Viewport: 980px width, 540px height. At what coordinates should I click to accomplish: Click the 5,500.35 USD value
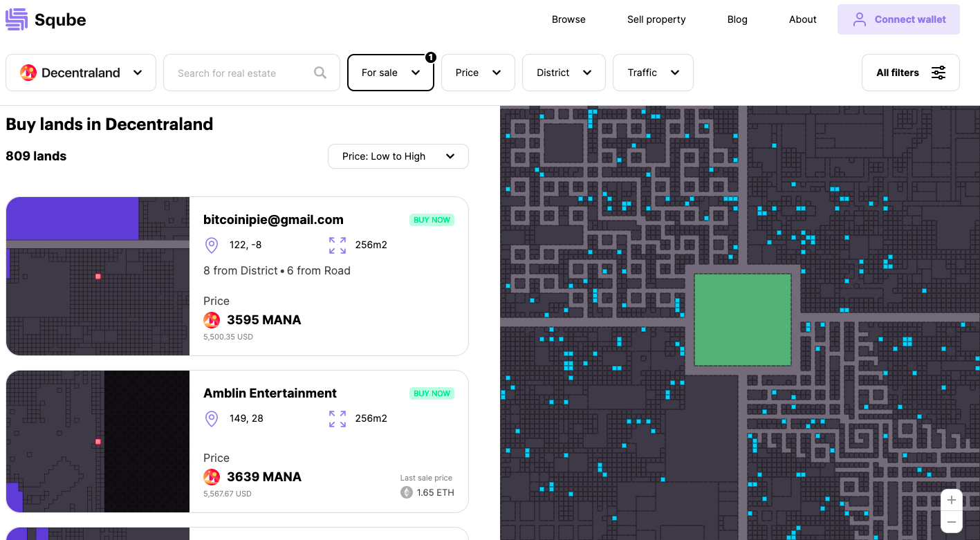point(228,337)
